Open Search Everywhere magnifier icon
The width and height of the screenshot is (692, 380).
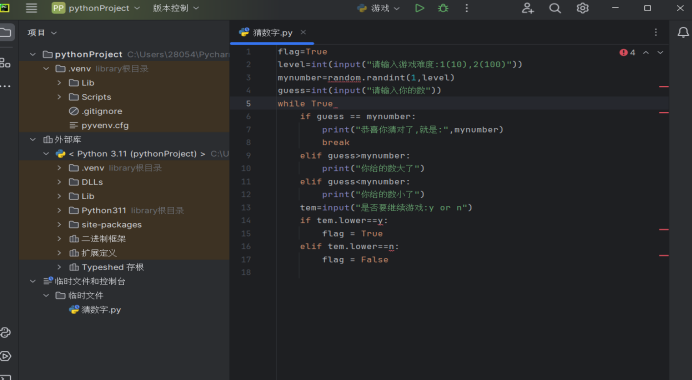pos(555,8)
